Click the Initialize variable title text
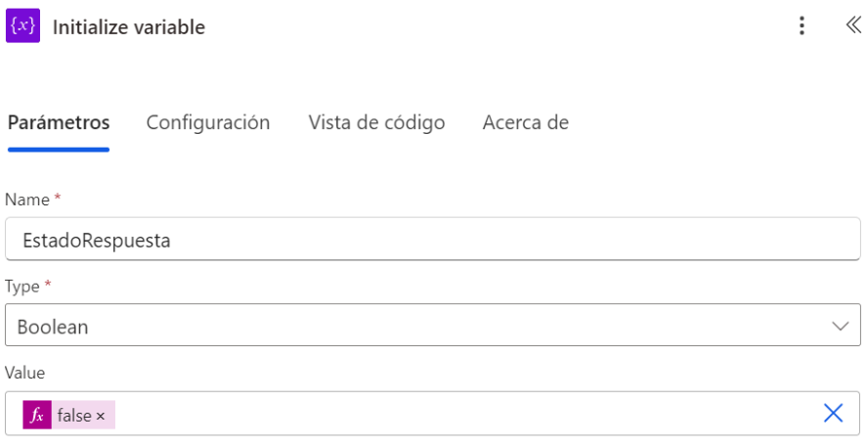This screenshot has width=868, height=446. pyautogui.click(x=129, y=27)
